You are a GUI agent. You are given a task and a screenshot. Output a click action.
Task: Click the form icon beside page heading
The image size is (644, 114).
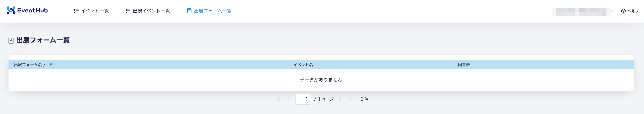(11, 40)
